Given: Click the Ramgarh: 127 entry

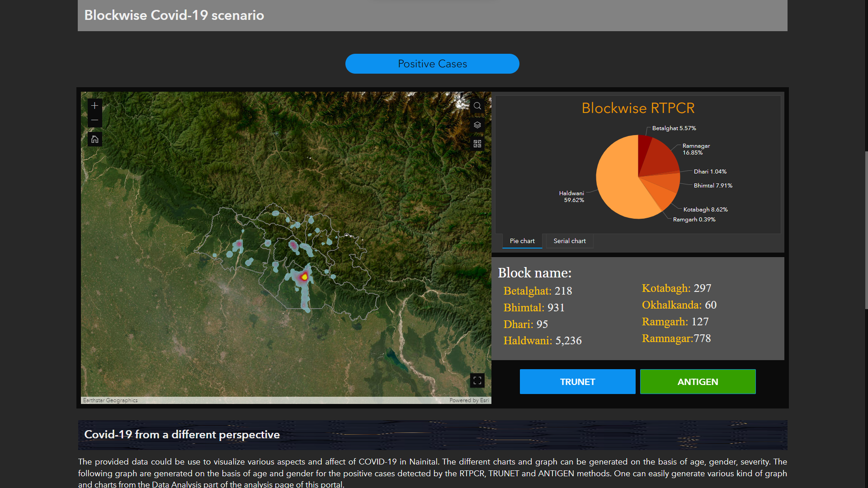Looking at the screenshot, I should [x=675, y=322].
